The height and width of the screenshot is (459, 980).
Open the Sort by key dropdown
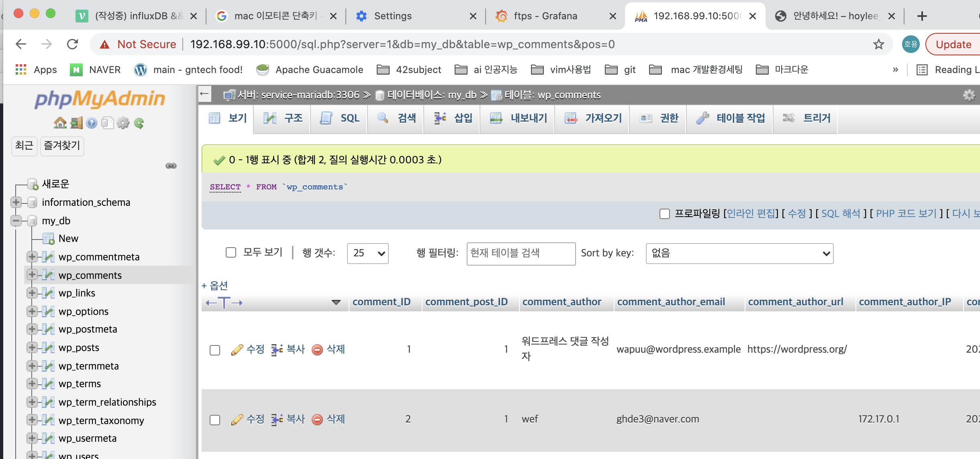coord(739,253)
